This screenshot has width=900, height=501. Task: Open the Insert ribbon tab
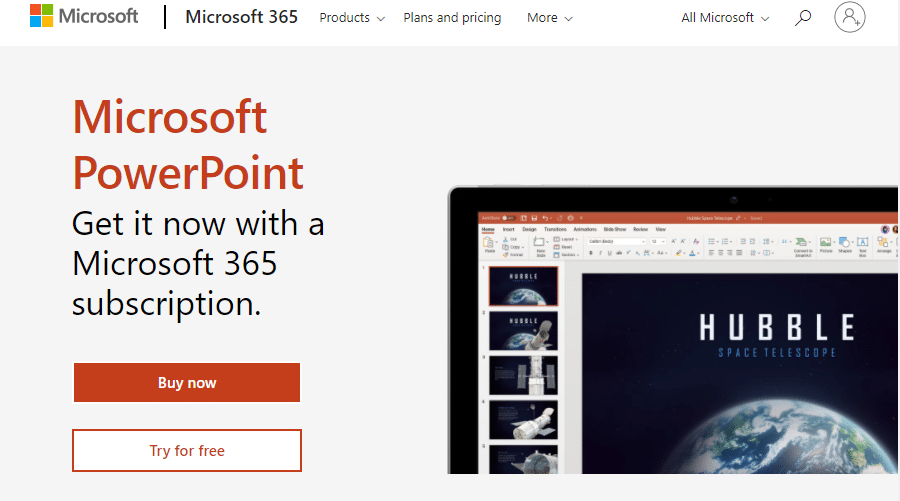508,229
